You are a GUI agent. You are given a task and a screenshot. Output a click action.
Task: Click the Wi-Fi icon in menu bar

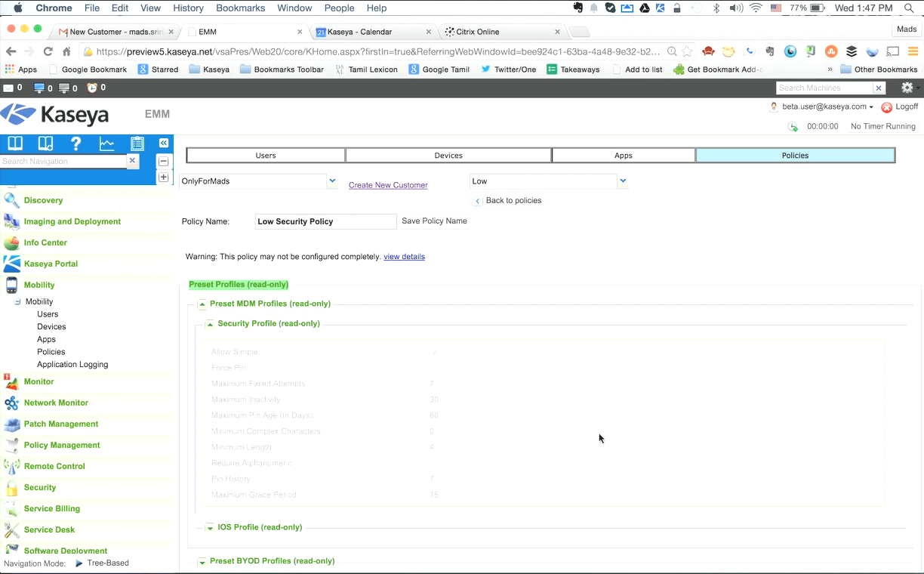click(x=756, y=8)
